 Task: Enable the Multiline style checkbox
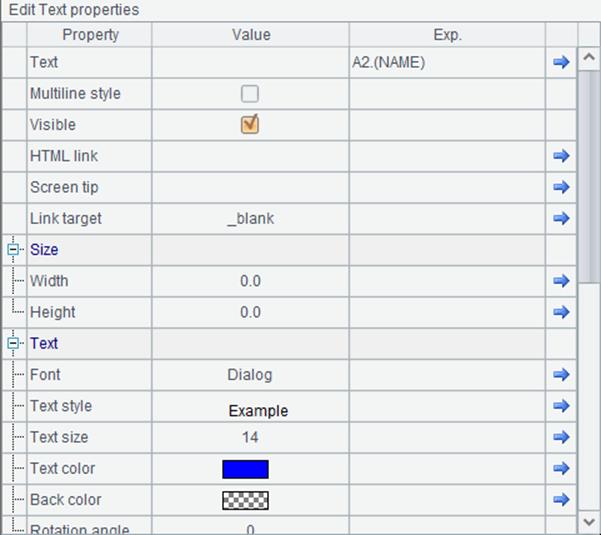tap(250, 94)
